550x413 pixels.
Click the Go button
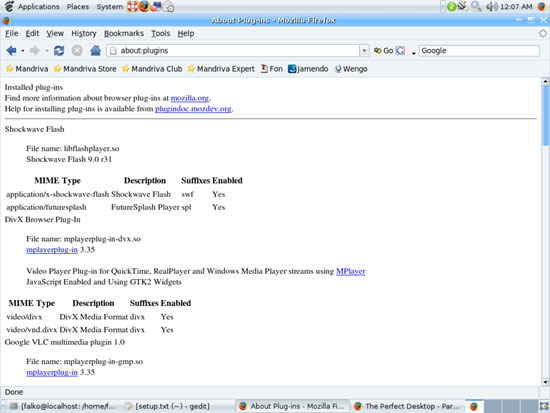pos(383,51)
